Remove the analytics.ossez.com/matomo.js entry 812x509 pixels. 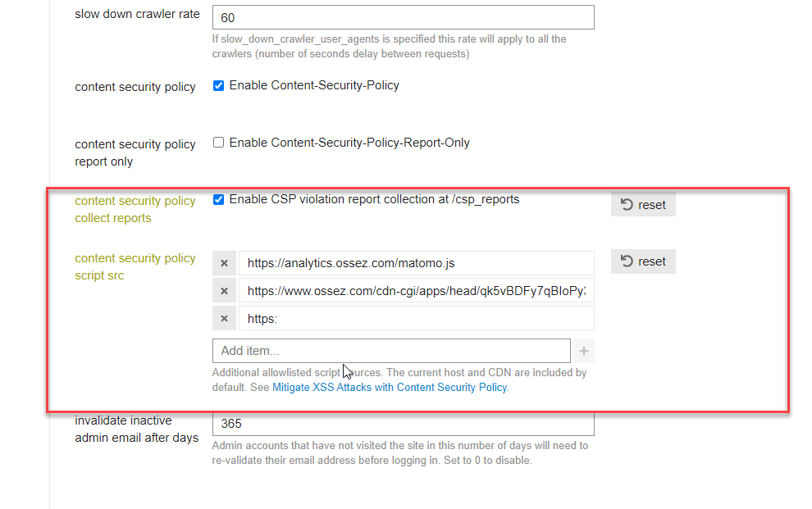point(224,263)
